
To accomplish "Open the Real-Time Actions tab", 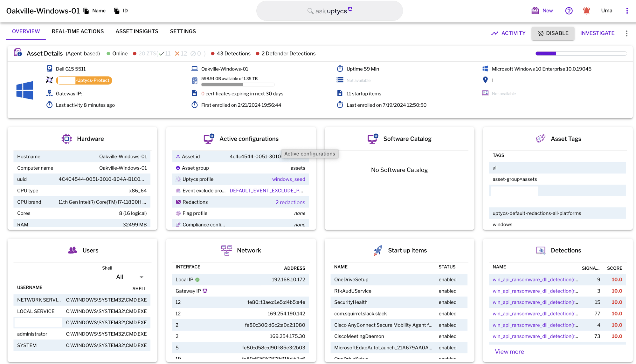I will [x=78, y=31].
